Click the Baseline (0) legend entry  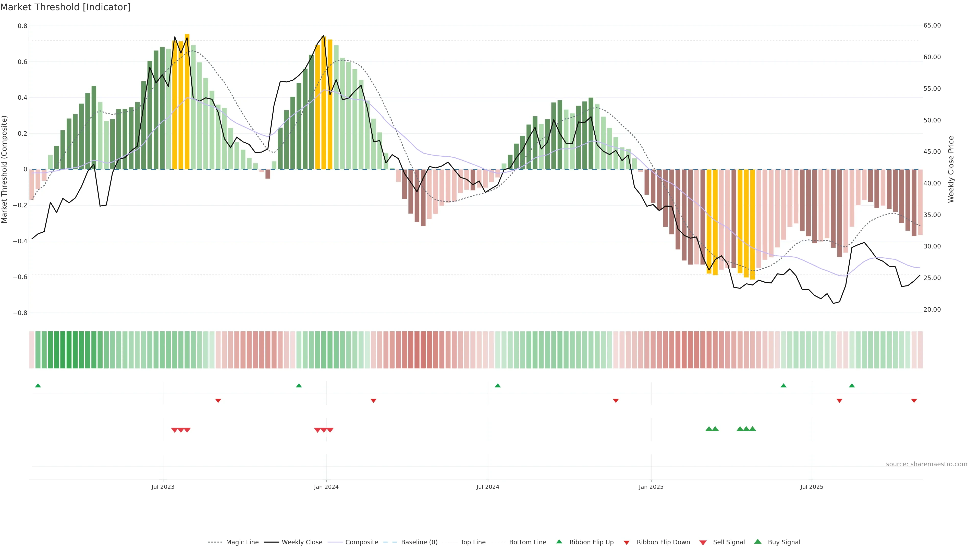pos(419,542)
